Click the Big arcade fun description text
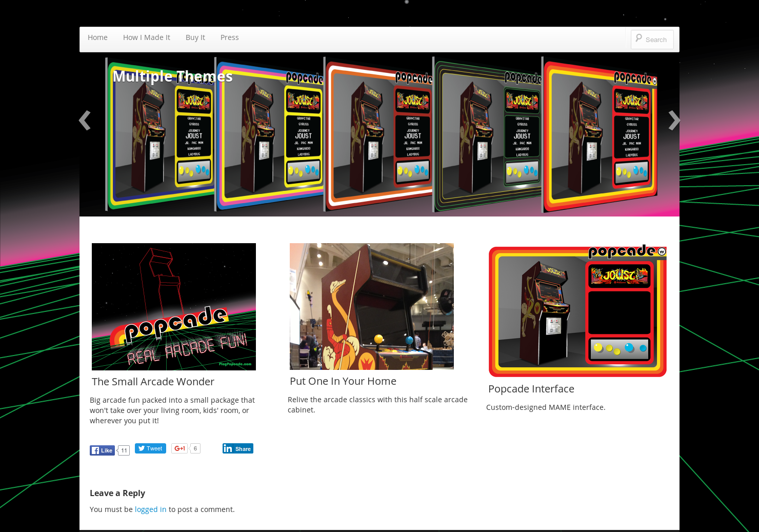Viewport: 759px width, 532px height. coord(172,410)
